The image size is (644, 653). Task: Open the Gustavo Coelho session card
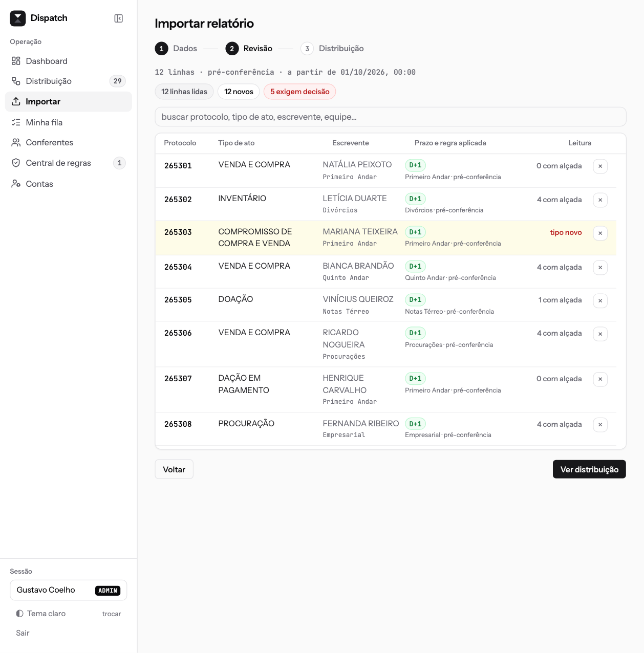[x=69, y=590]
